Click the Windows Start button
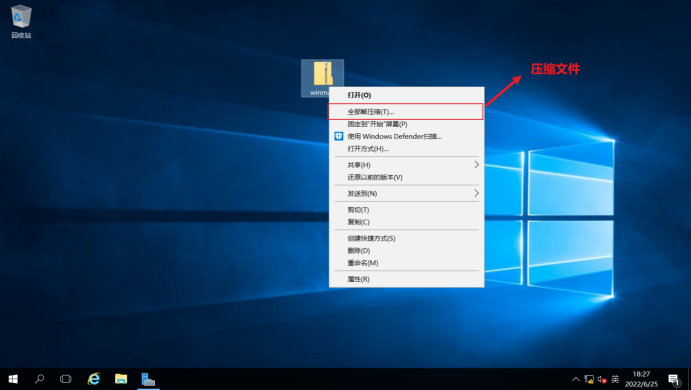 pos(13,379)
